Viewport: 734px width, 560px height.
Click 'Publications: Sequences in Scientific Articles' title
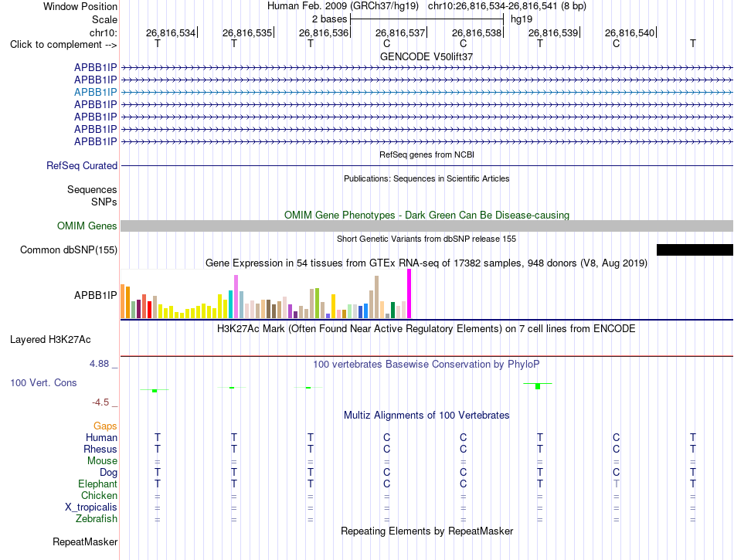426,178
